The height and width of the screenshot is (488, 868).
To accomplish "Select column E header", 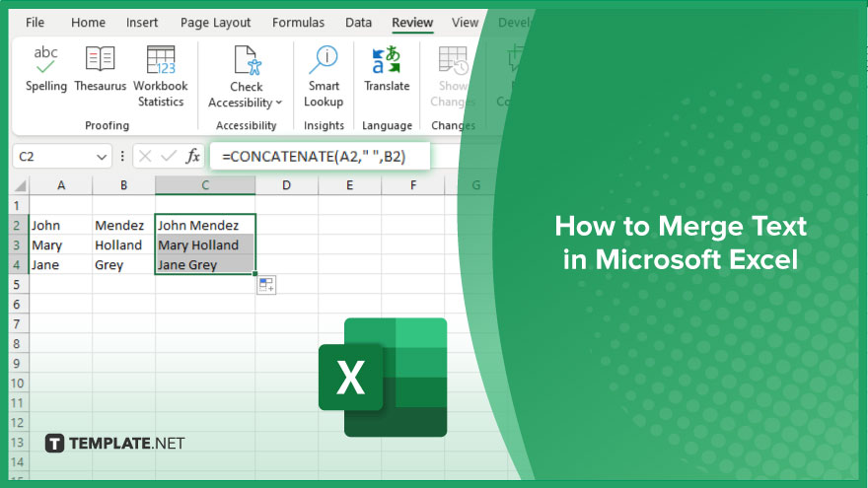I will [350, 185].
